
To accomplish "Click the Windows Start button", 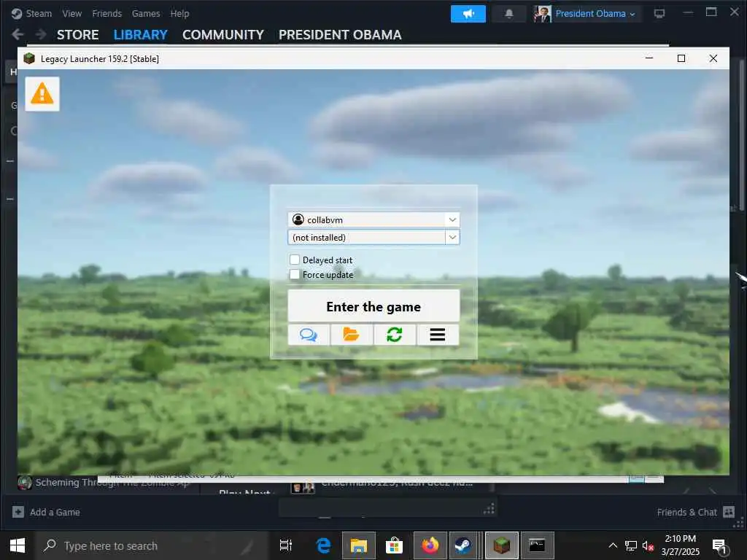I will pyautogui.click(x=18, y=545).
